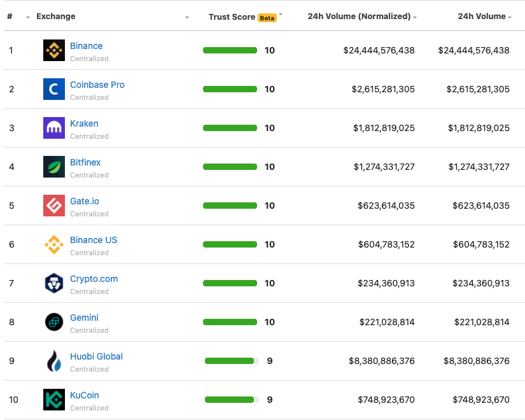The image size is (525, 420).
Task: Sort by Trust Score column arrow
Action: (x=281, y=14)
